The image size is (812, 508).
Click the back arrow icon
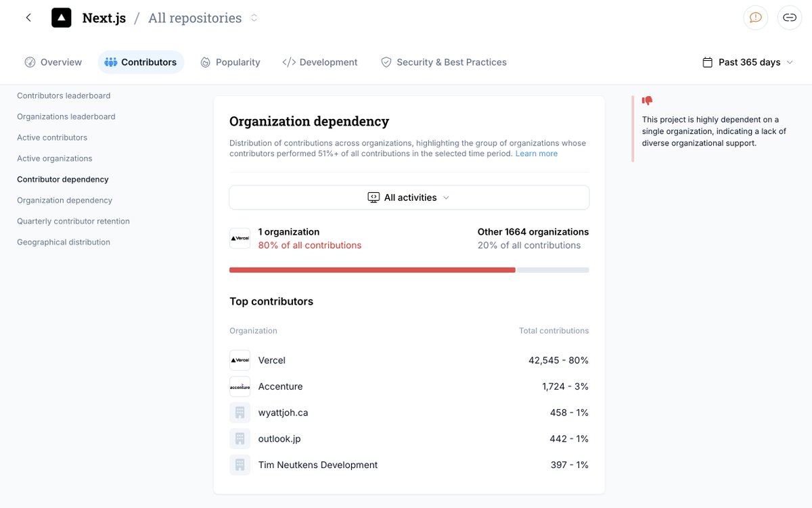click(x=28, y=18)
